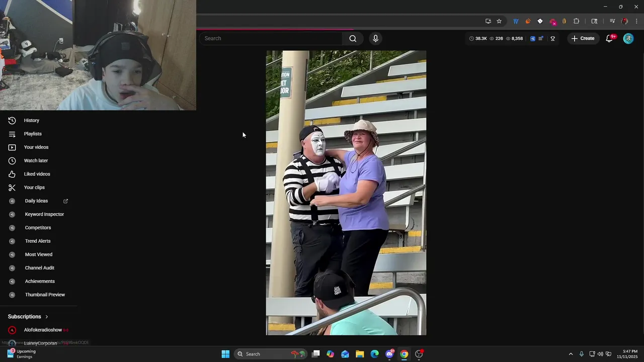Open YouTube notifications bell
Viewport: 644px width, 362px height.
pos(609,38)
